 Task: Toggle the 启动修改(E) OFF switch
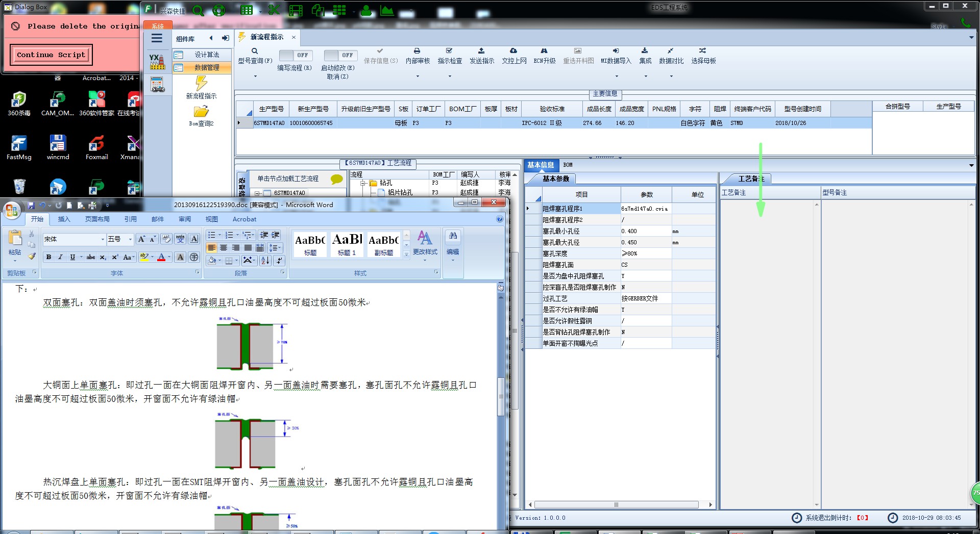click(340, 55)
